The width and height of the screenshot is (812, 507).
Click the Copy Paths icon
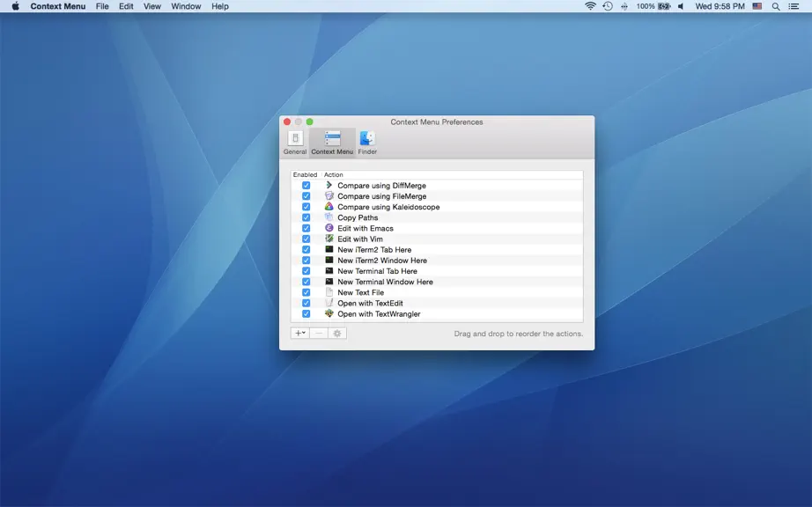[x=328, y=217]
